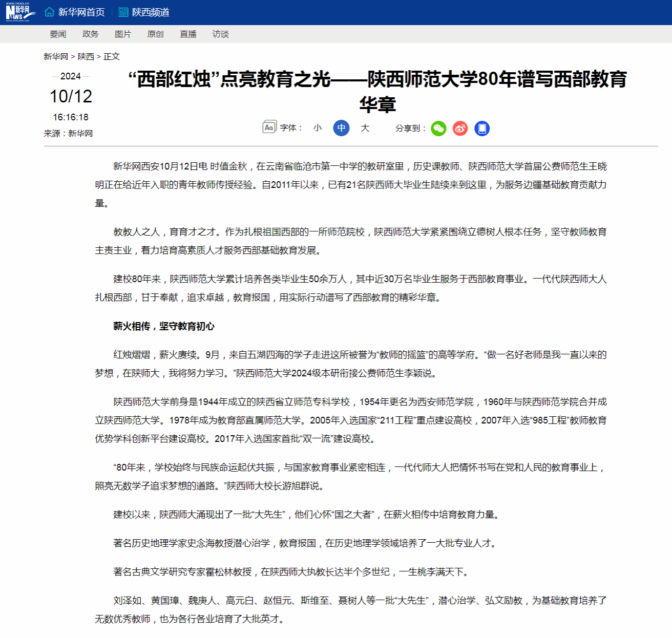
Task: Click the 来源：新华网 source text
Action: tap(68, 133)
